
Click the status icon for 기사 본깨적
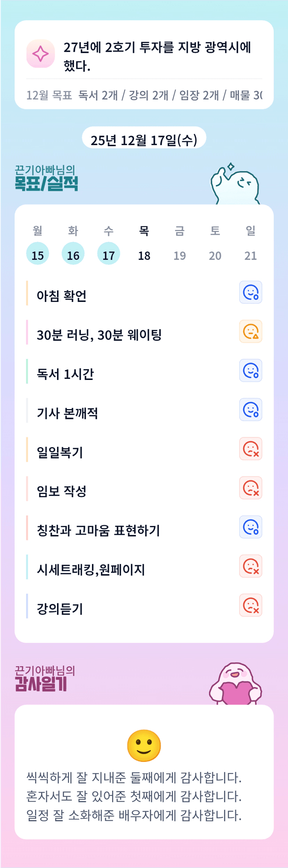250,409
